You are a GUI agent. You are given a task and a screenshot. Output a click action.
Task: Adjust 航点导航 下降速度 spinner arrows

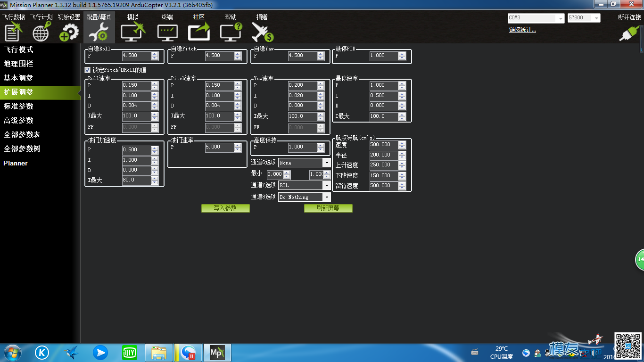402,175
